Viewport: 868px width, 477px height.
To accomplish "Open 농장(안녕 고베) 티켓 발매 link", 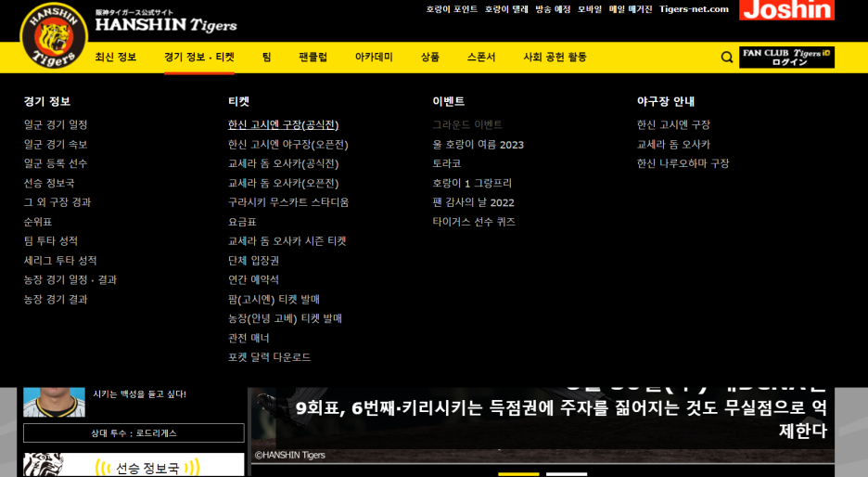I will (285, 318).
